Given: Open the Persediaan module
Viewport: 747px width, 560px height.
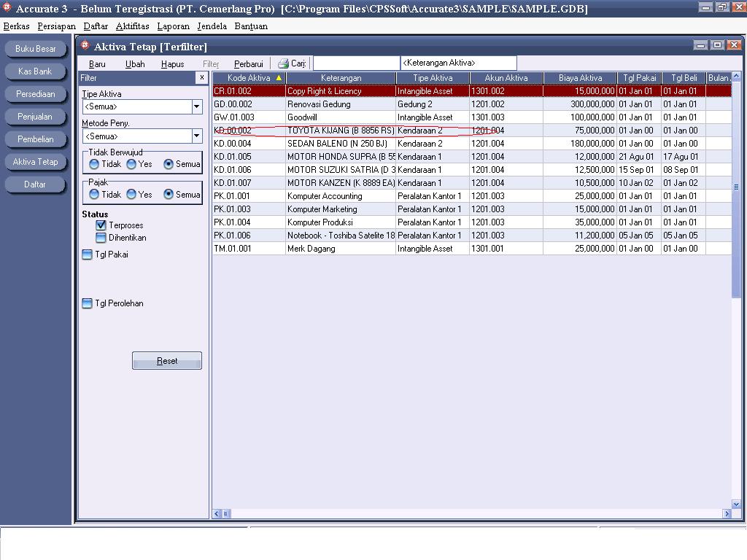Looking at the screenshot, I should (36, 94).
